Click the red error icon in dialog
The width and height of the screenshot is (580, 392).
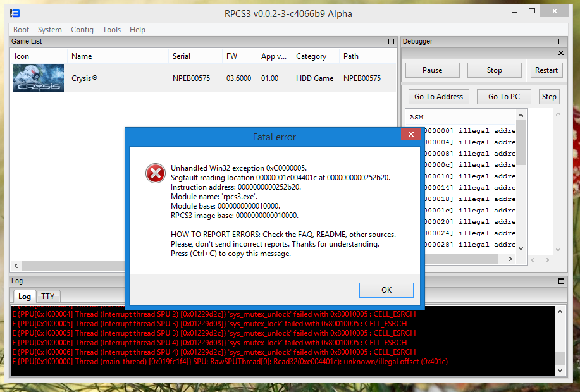tap(155, 173)
